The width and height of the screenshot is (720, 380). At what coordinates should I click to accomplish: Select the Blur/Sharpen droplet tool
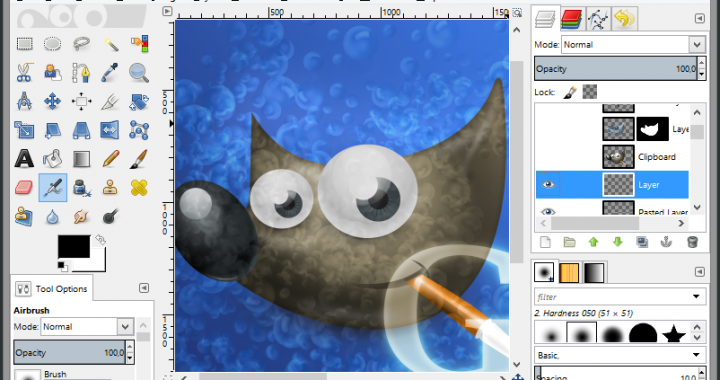point(52,216)
